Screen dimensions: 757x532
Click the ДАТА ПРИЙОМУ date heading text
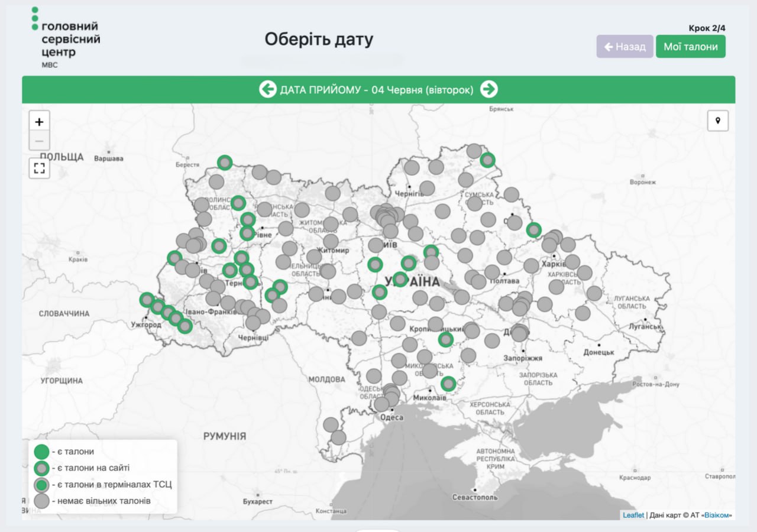pyautogui.click(x=377, y=90)
